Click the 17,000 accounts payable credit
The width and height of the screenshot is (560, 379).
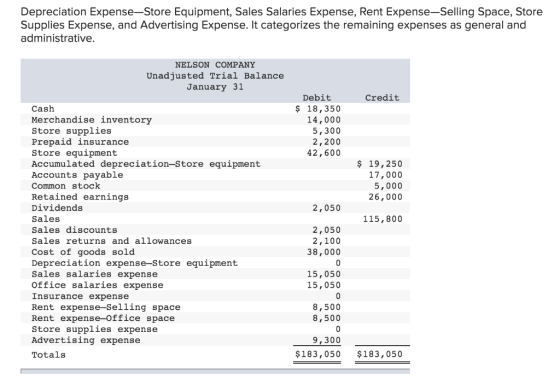[385, 175]
